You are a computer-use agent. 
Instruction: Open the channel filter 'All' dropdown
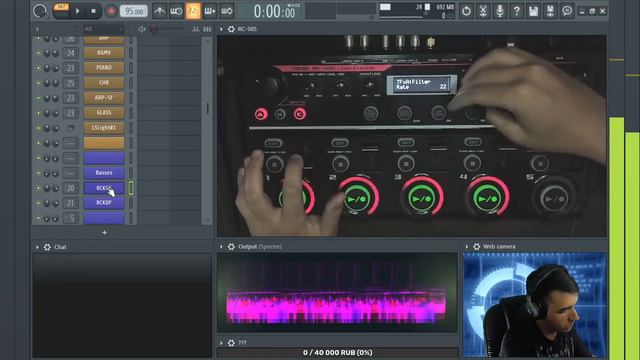pyautogui.click(x=103, y=29)
